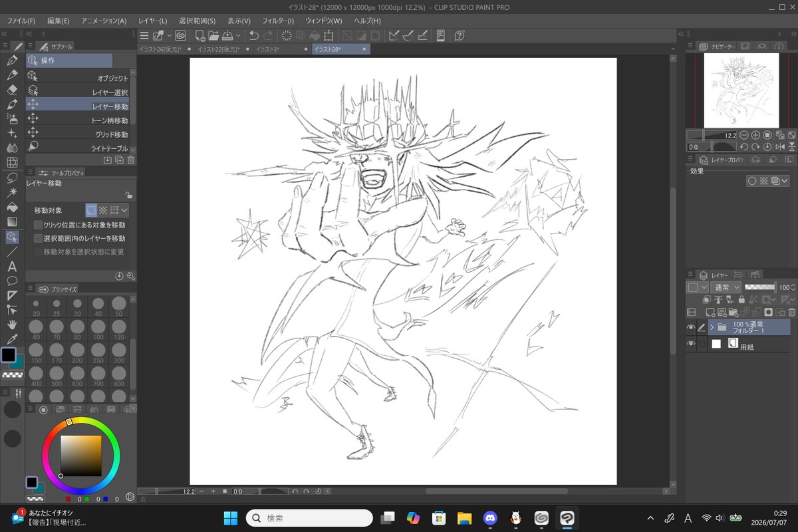Hide the フォルダー 1 layer eye icon
798x532 pixels.
point(691,327)
